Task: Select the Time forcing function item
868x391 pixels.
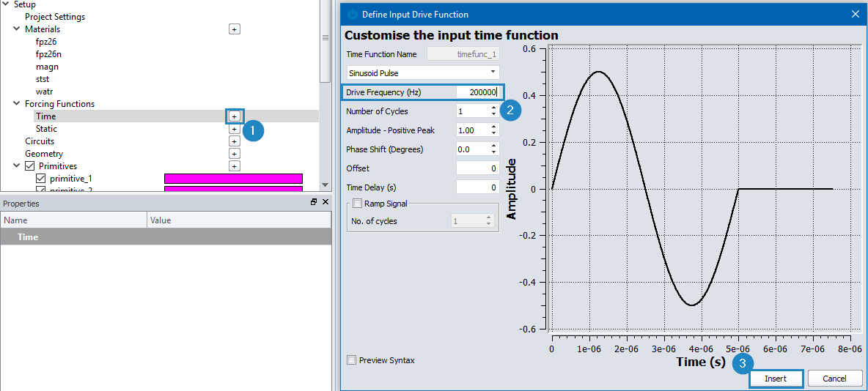Action: (x=46, y=116)
